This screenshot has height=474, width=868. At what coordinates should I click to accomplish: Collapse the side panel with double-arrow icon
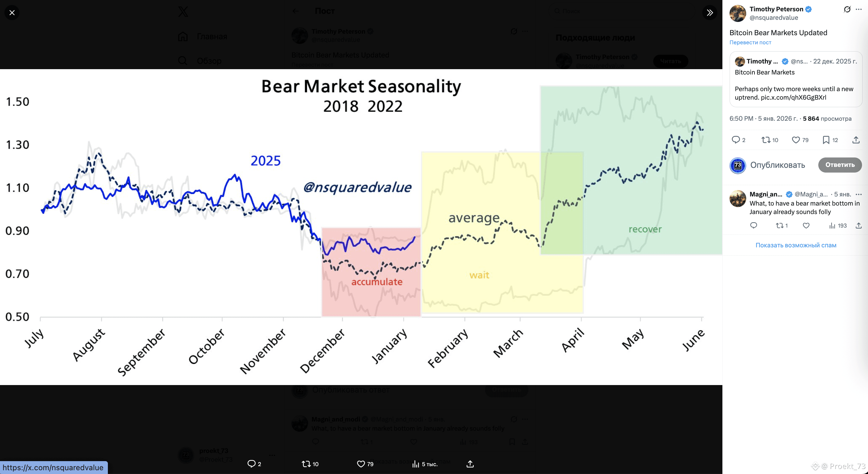click(709, 13)
